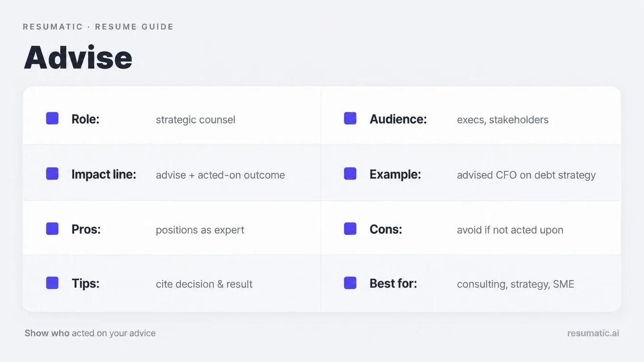The image size is (644, 362).
Task: Click 'consulting, strategy, SME' text
Action: [x=516, y=284]
